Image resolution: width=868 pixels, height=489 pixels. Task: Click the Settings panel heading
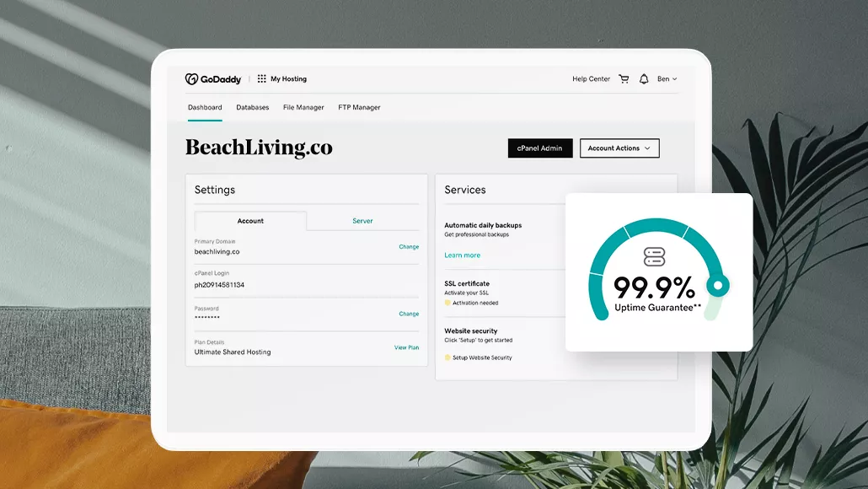215,190
